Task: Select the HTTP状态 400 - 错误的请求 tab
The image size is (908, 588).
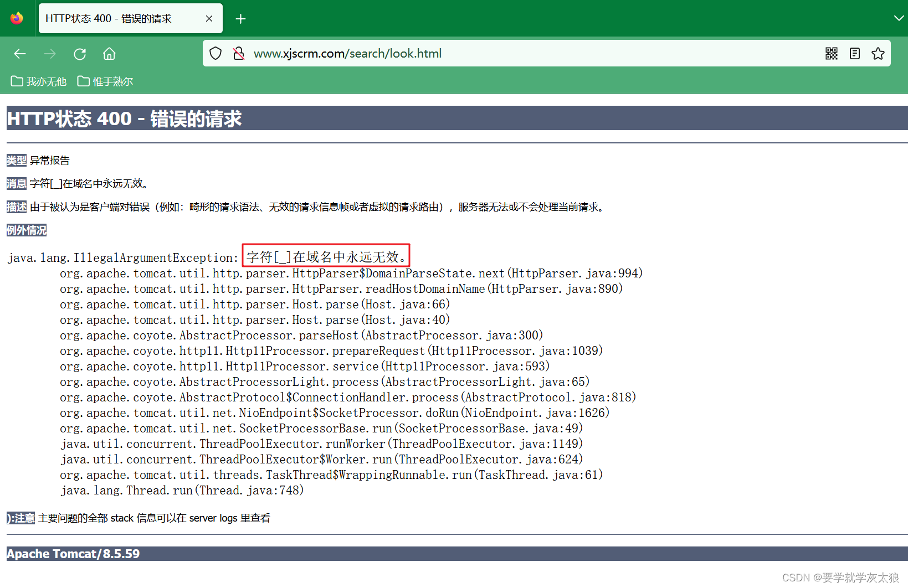Action: pos(131,18)
